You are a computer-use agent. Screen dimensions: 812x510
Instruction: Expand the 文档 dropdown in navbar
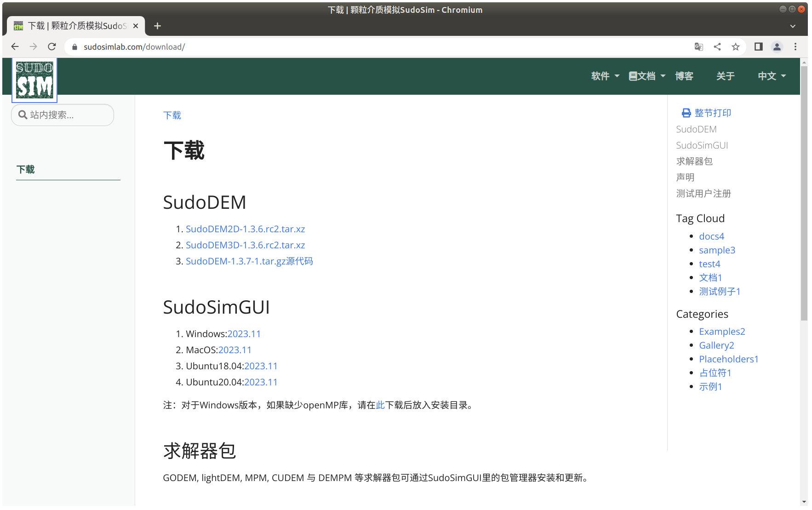click(647, 76)
